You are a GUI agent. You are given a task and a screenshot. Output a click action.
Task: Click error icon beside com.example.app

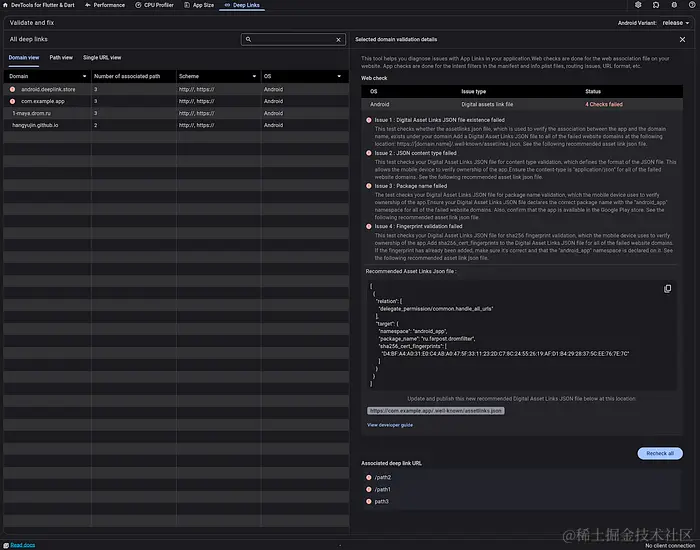(12, 101)
